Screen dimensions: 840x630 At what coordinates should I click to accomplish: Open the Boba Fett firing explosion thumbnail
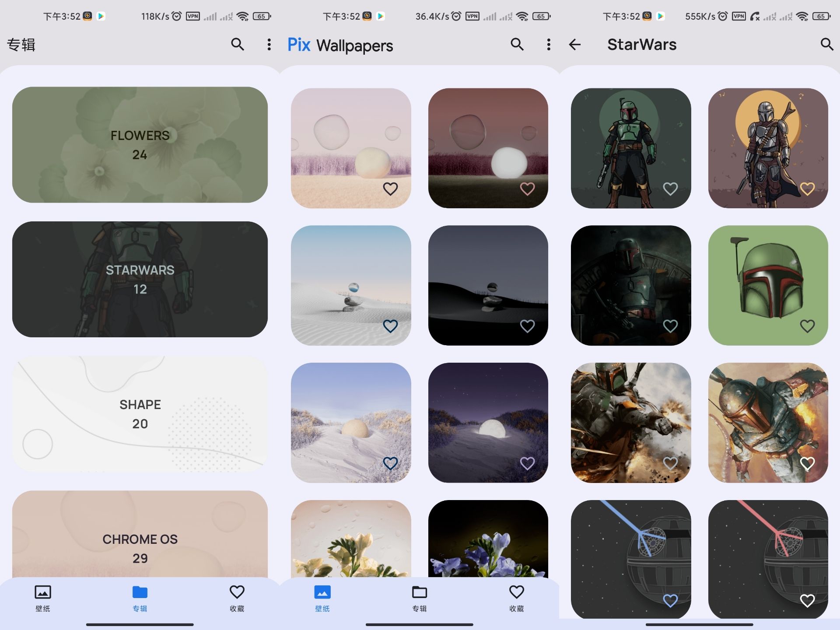pos(631,423)
